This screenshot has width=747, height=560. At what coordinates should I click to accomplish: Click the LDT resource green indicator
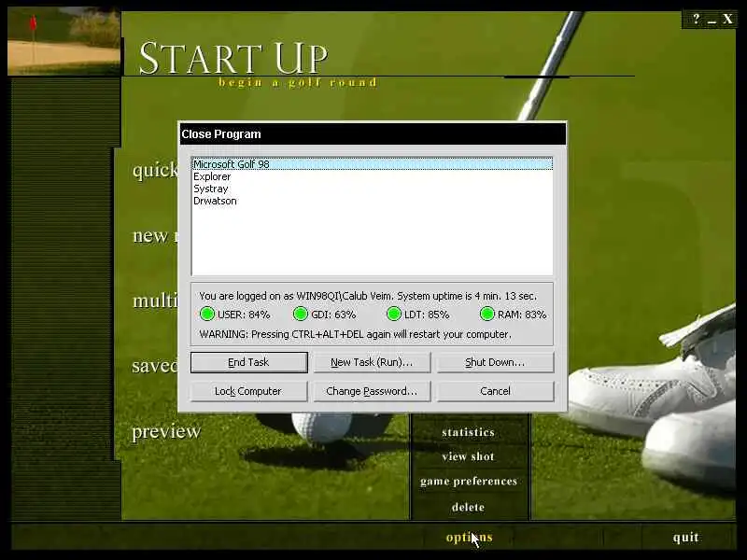tap(394, 315)
